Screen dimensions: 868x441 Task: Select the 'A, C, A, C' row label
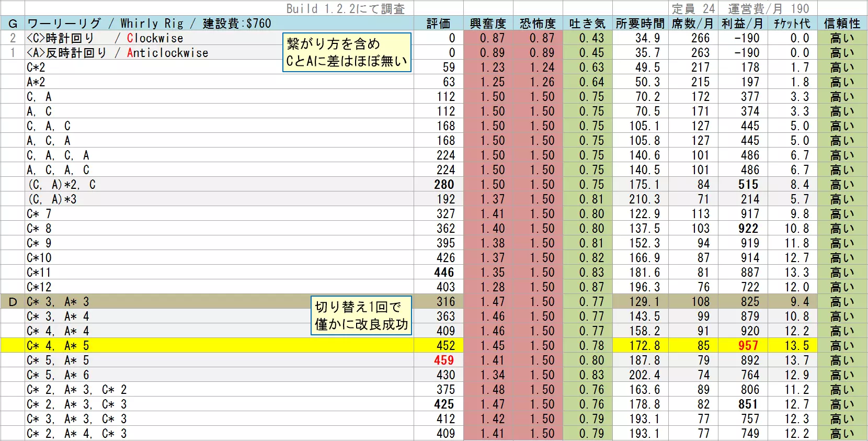tap(58, 170)
